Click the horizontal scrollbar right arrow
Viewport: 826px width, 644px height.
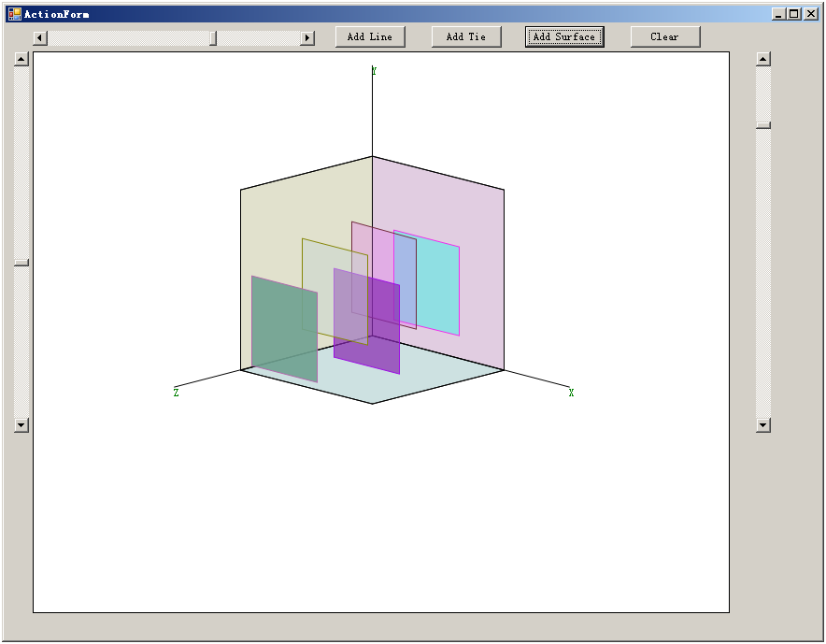[307, 38]
